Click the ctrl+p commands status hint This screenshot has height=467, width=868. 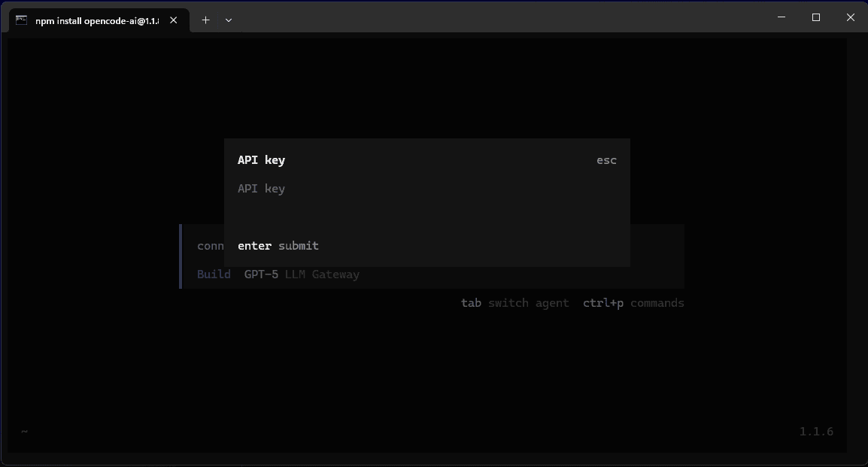[633, 302]
